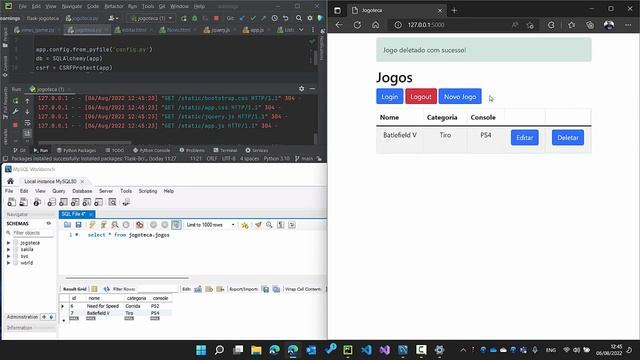Show hidden editor tabs chevron in PyCharm
The width and height of the screenshot is (640, 360).
click(x=301, y=30)
